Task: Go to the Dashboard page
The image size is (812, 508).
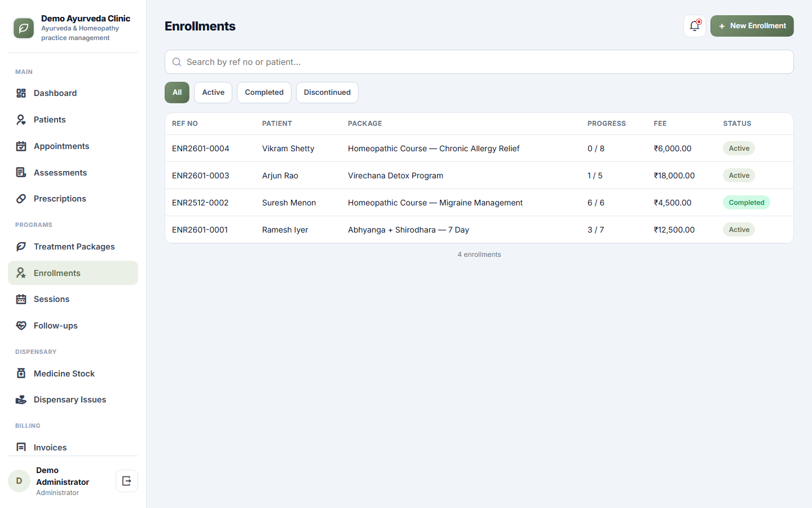Action: pos(73,93)
